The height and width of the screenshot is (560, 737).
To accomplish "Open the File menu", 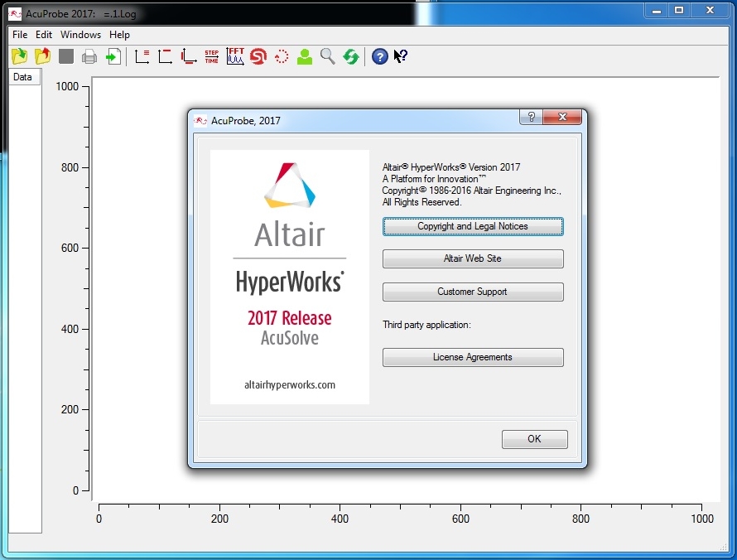I will (x=20, y=35).
